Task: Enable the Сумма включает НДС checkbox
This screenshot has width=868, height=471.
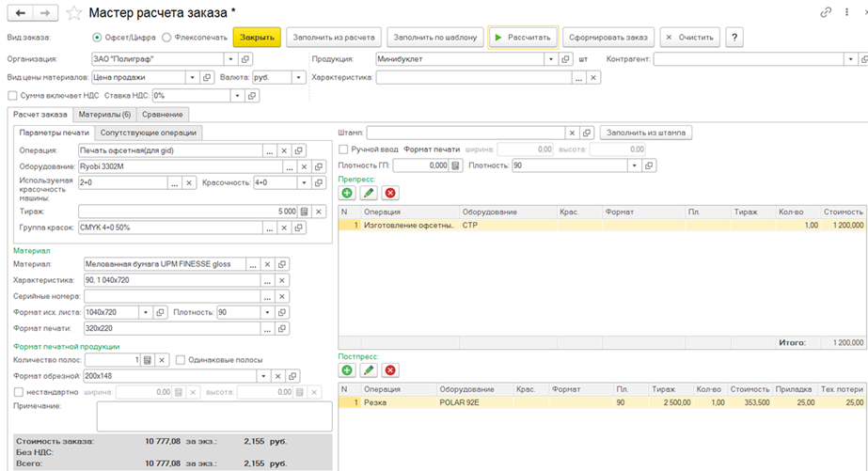Action: [x=12, y=95]
